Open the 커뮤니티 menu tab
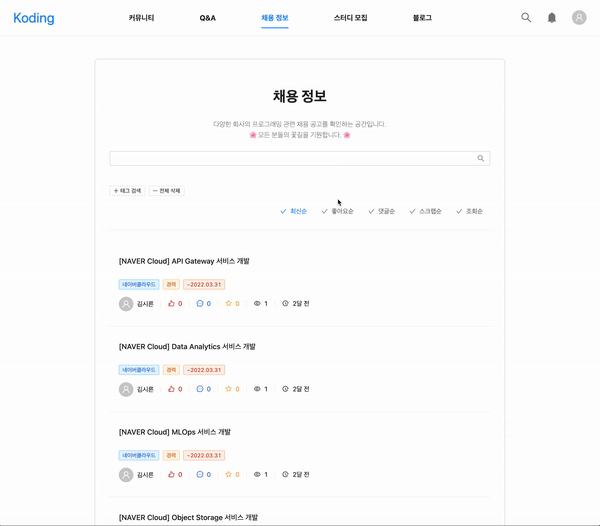 (141, 18)
